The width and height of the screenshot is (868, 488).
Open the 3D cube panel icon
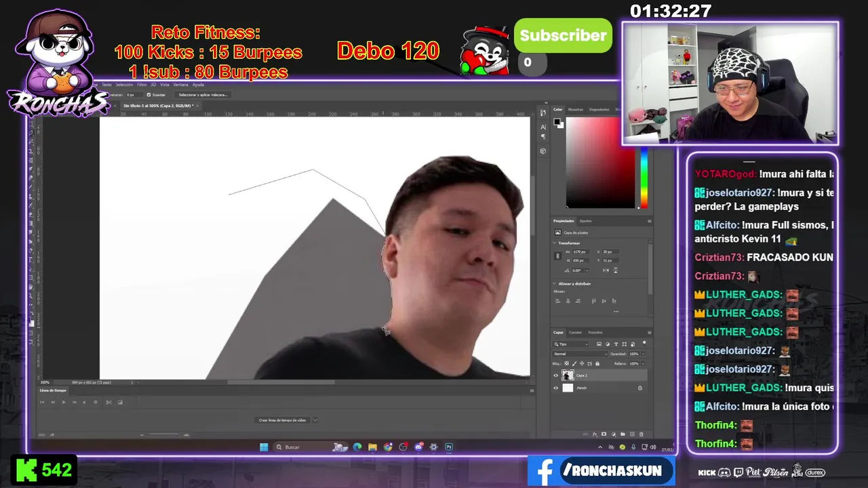(543, 150)
